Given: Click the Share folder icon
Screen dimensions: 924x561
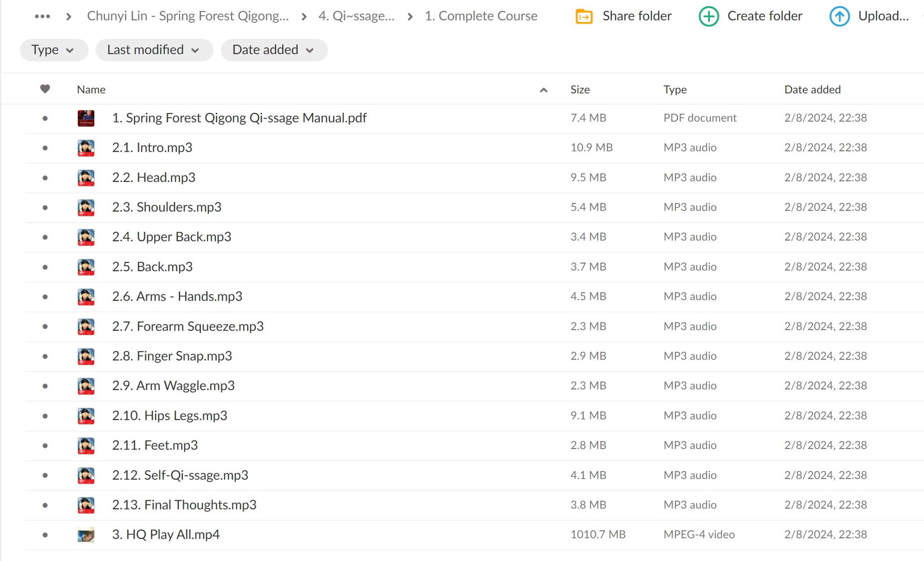Looking at the screenshot, I should click(x=584, y=17).
